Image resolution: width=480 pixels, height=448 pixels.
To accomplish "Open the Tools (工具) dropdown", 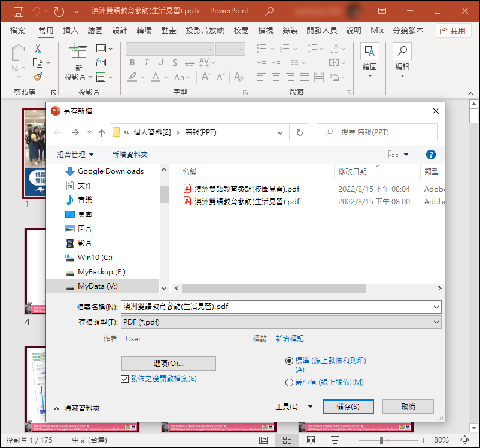I will click(294, 407).
